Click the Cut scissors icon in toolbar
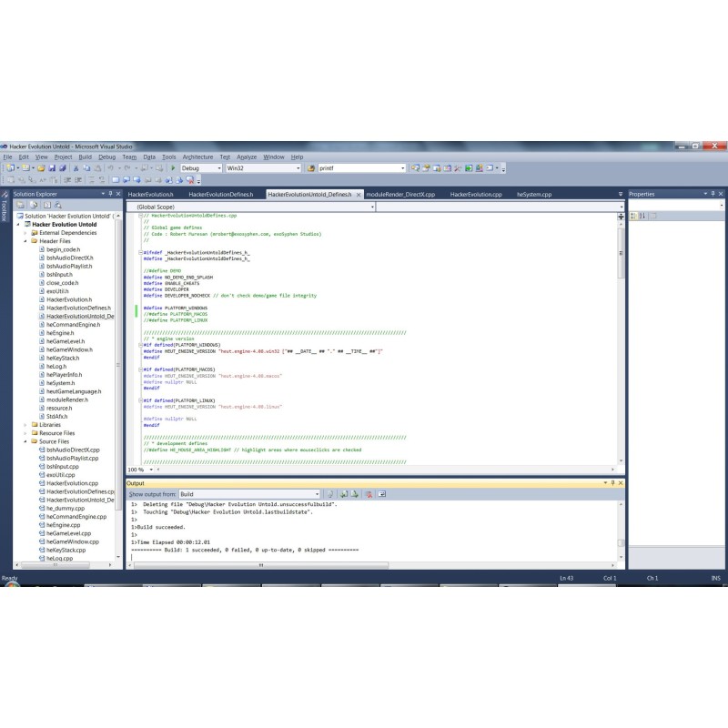Screen dimensions: 728x728 [x=76, y=168]
